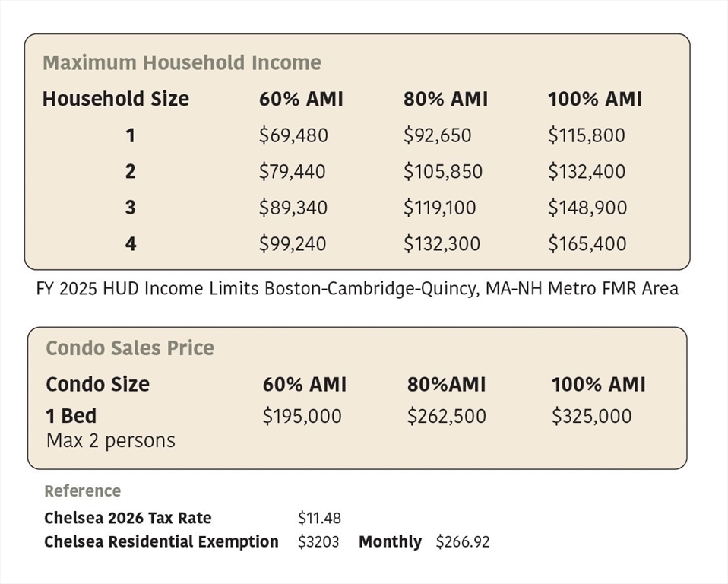
Task: Select the $262,500 condo price
Action: [x=446, y=417]
